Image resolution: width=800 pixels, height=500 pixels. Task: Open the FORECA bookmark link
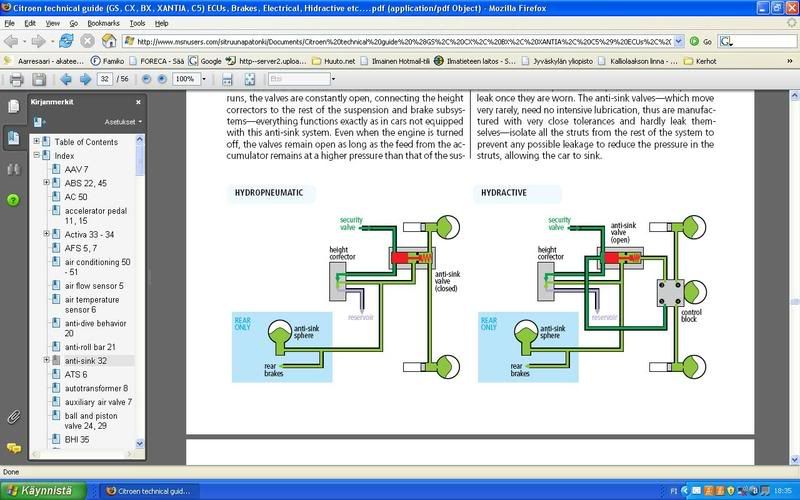click(x=158, y=60)
